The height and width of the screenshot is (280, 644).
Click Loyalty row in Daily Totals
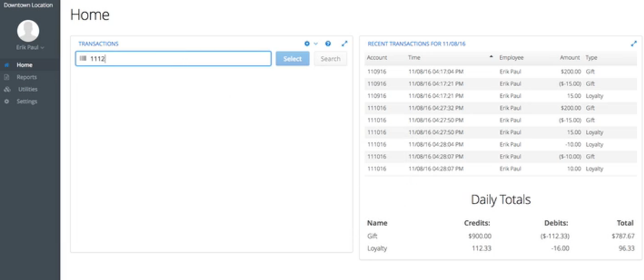point(500,248)
